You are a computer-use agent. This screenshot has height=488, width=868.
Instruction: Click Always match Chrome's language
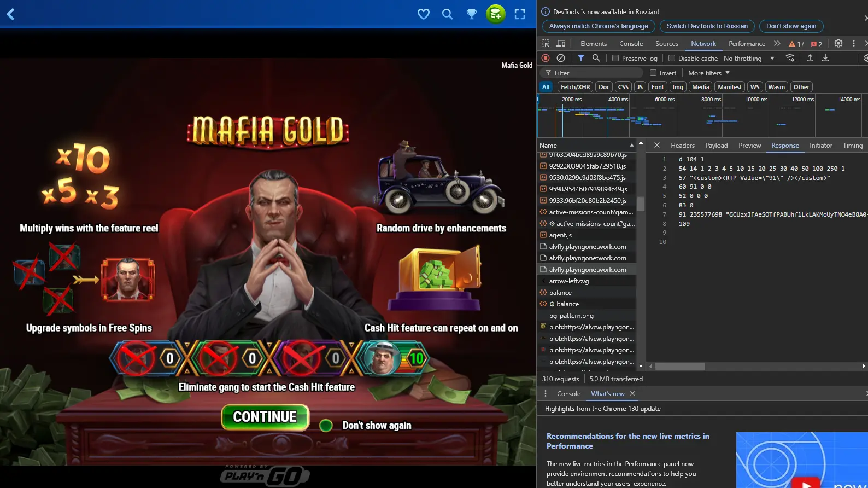[x=599, y=26]
